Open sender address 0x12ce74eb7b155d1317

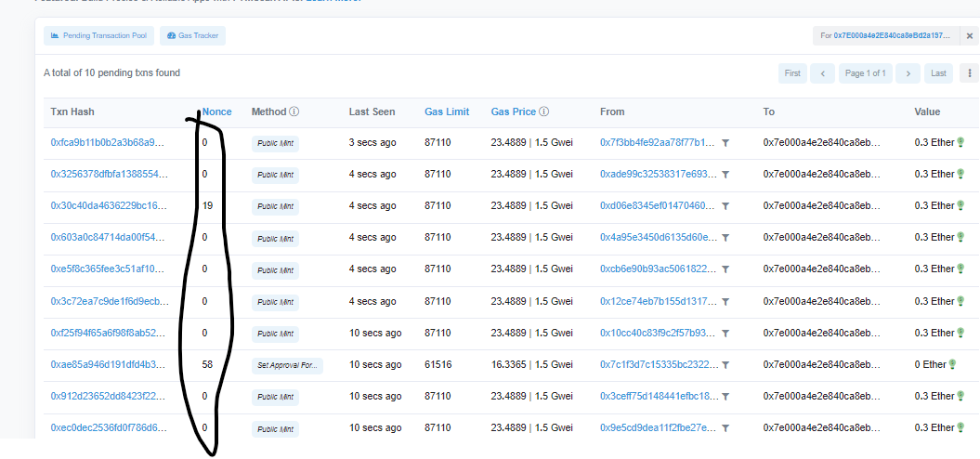click(658, 301)
